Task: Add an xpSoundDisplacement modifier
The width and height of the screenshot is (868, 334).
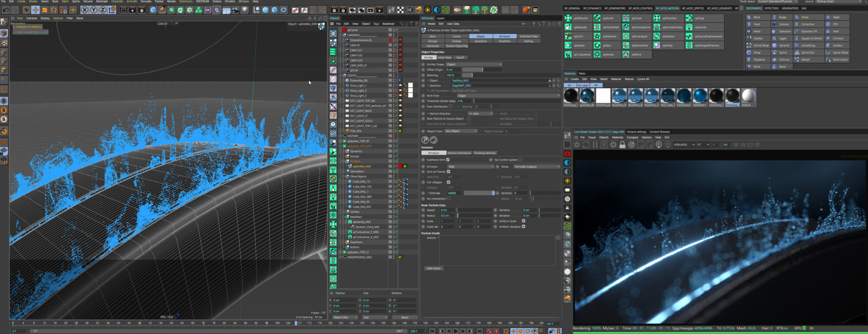Action: pos(704,36)
